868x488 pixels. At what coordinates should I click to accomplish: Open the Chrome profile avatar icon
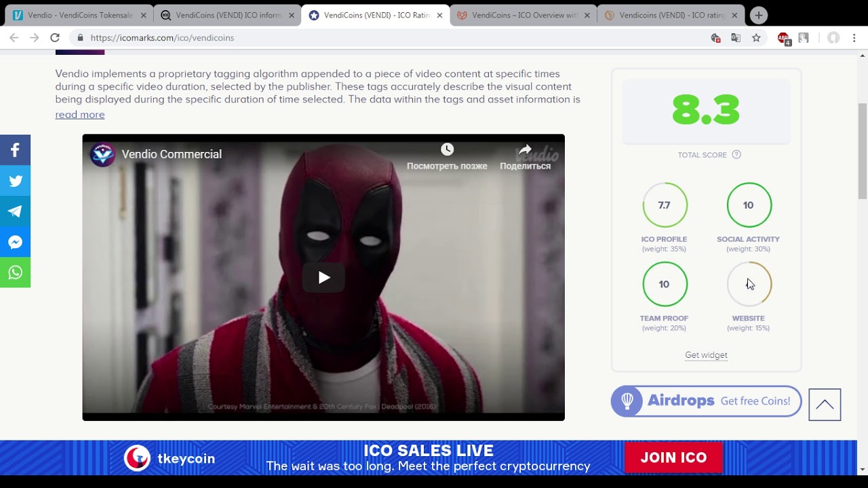[x=833, y=38]
